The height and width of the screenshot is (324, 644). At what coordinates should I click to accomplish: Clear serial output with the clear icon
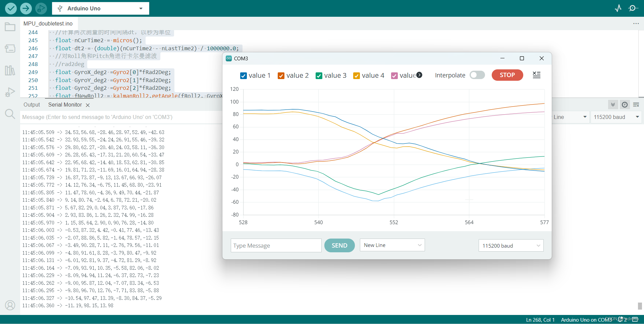point(636,105)
